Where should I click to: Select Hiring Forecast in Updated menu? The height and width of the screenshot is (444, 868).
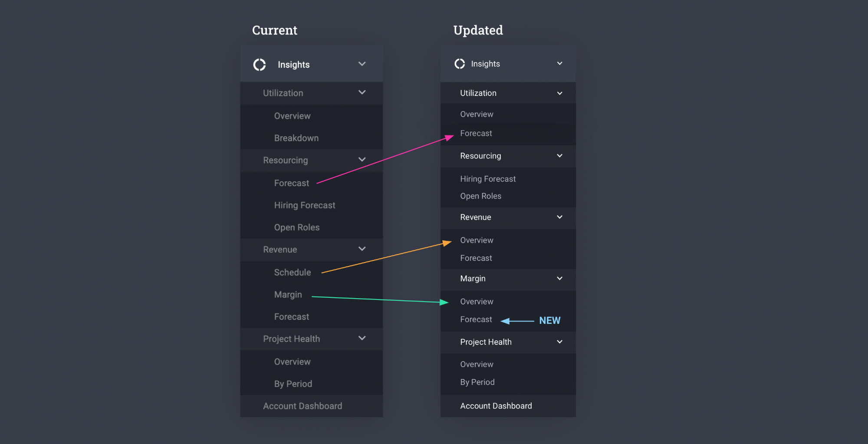pos(488,179)
